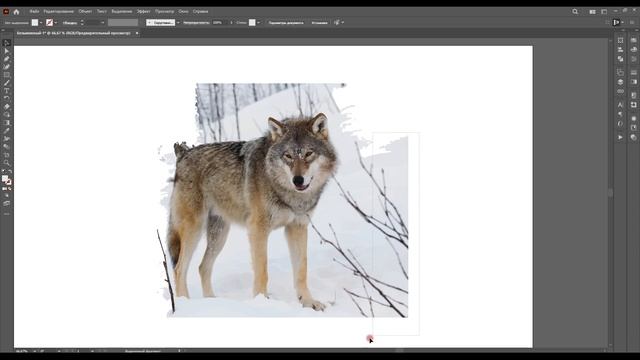640x360 pixels.
Task: Select the Zoom magnifier tool
Action: tap(7, 163)
